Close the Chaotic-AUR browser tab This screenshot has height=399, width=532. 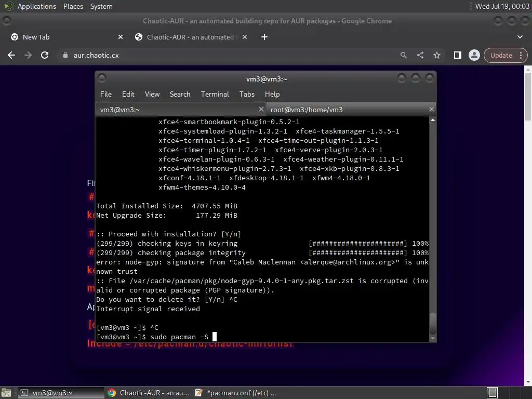point(245,37)
